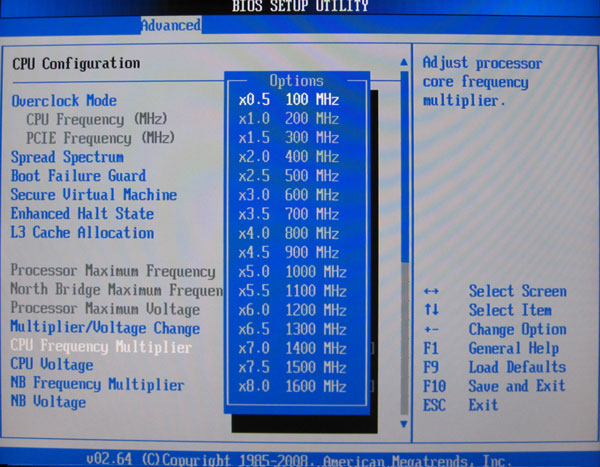
Task: Pick the x5.0 1000 MHz multiplier
Action: pyautogui.click(x=293, y=272)
